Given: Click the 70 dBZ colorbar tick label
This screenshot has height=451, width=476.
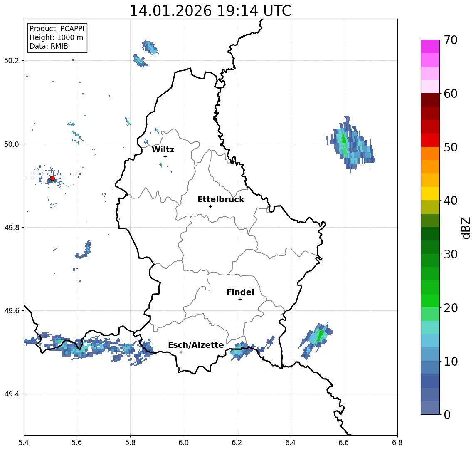Looking at the screenshot, I should point(451,40).
